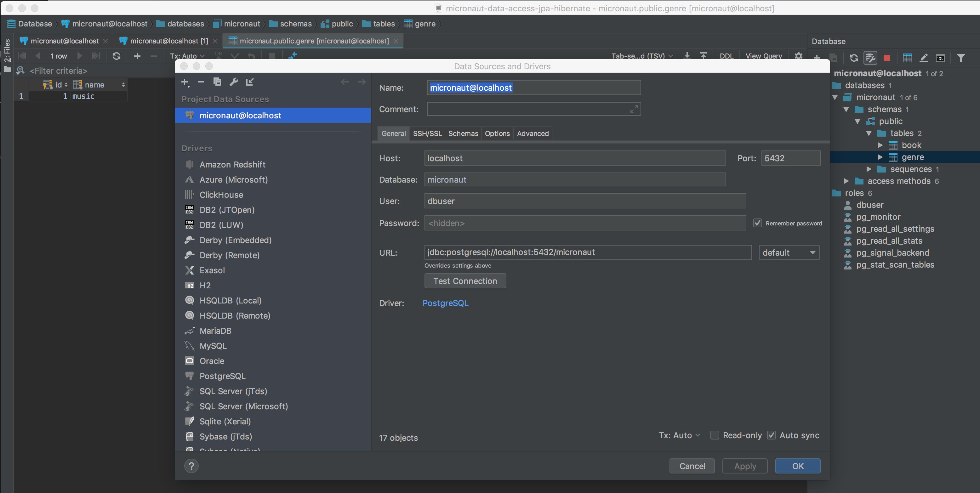Open the Advanced tab
This screenshot has height=493, width=980.
[x=533, y=133]
